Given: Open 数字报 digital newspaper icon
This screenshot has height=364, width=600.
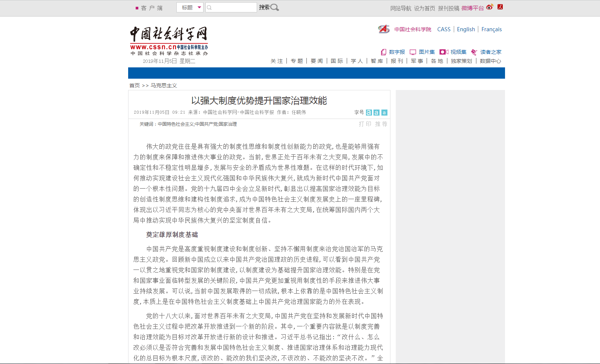Looking at the screenshot, I should click(384, 52).
